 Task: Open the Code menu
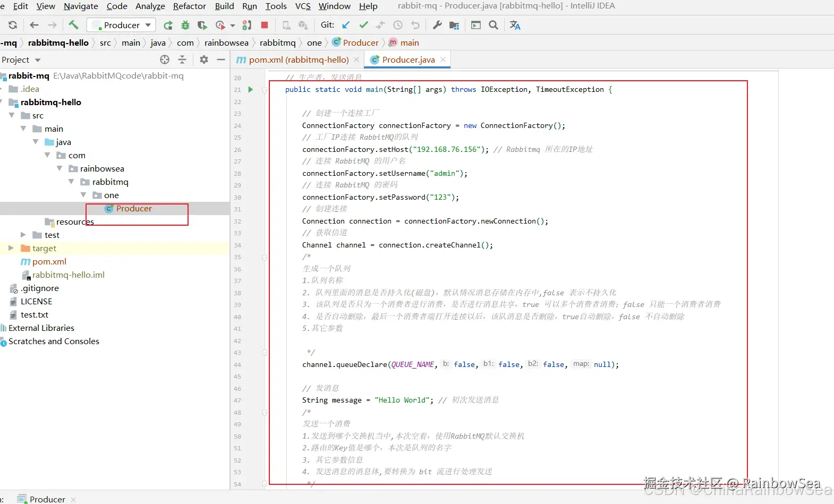(x=117, y=6)
